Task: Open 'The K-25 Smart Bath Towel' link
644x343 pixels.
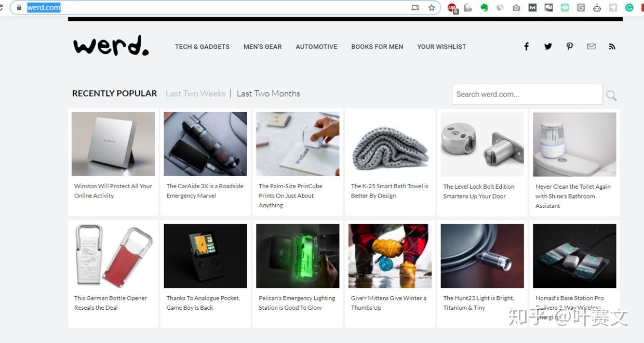Action: 390,191
